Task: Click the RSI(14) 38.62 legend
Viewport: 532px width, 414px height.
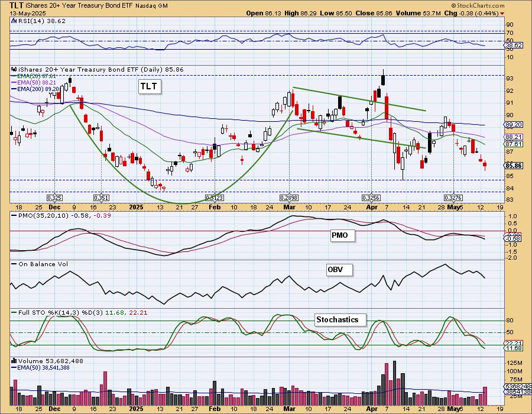Action: coord(41,21)
